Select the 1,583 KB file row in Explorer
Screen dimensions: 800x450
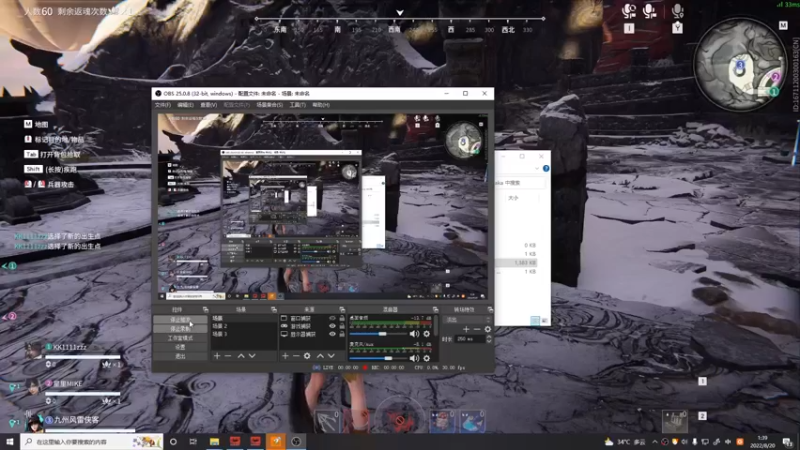[516, 263]
